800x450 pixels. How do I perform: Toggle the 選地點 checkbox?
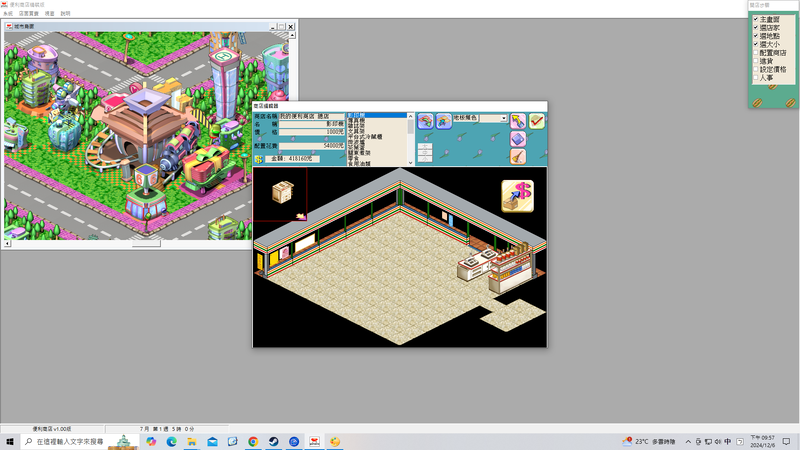tap(756, 36)
